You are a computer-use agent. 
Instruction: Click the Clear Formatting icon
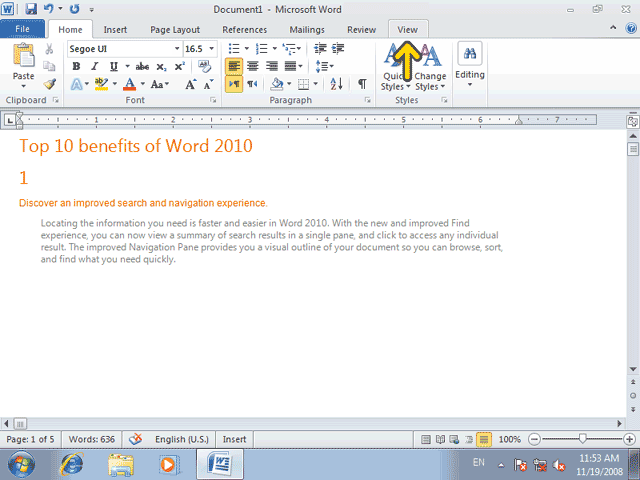[204, 66]
